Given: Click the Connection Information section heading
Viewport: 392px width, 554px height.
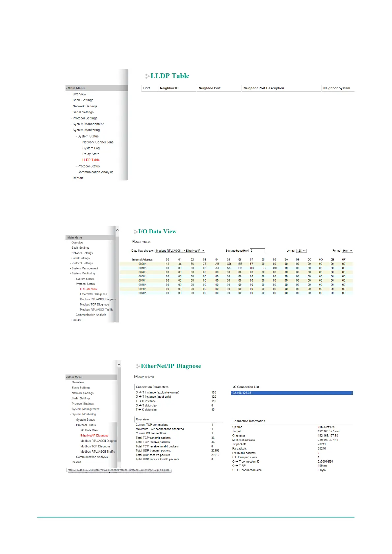Looking at the screenshot, I should pyautogui.click(x=249, y=421).
